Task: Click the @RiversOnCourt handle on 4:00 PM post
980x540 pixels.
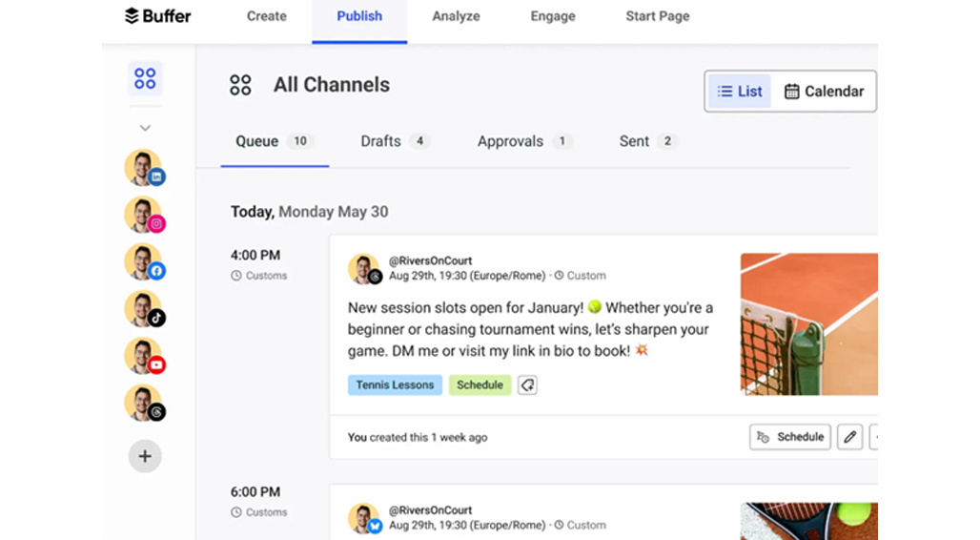Action: pyautogui.click(x=430, y=260)
